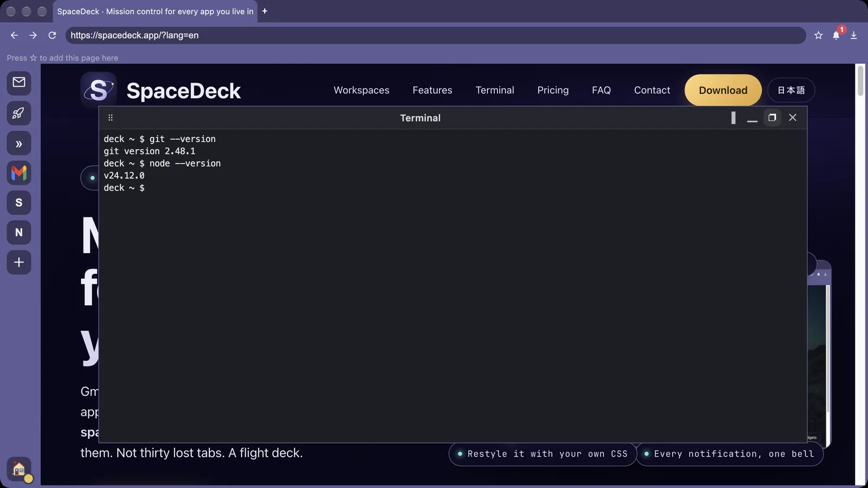Open the rocket launcher sidebar icon
This screenshot has width=868, height=488.
19,113
